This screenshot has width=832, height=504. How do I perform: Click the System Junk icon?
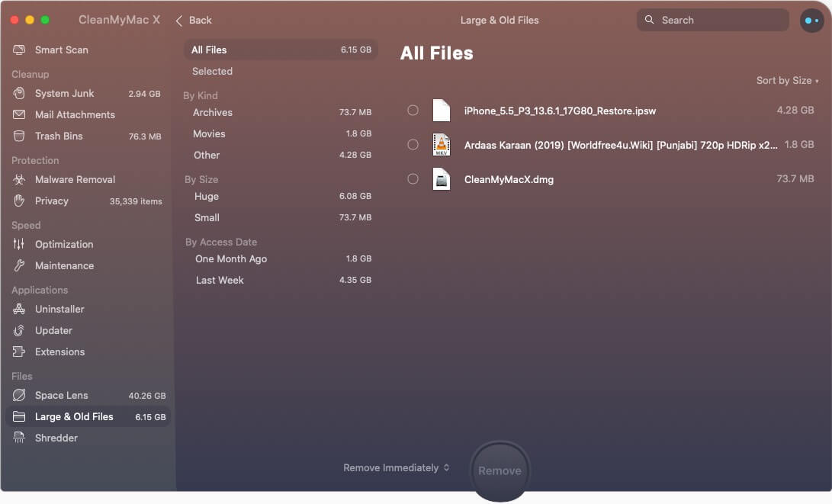click(19, 93)
